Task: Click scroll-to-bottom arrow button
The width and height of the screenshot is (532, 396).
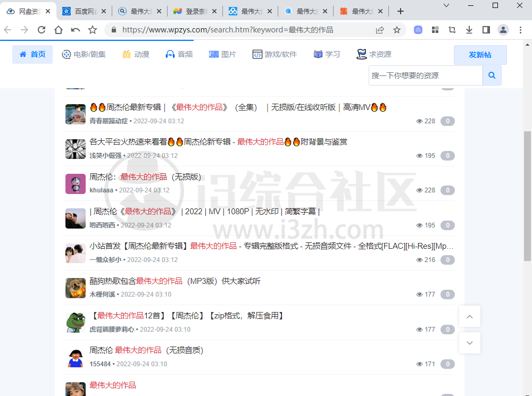Action: tap(470, 343)
